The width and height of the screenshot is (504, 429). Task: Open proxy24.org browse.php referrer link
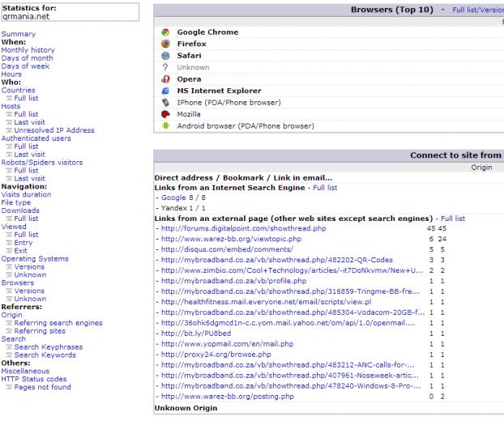pos(216,355)
